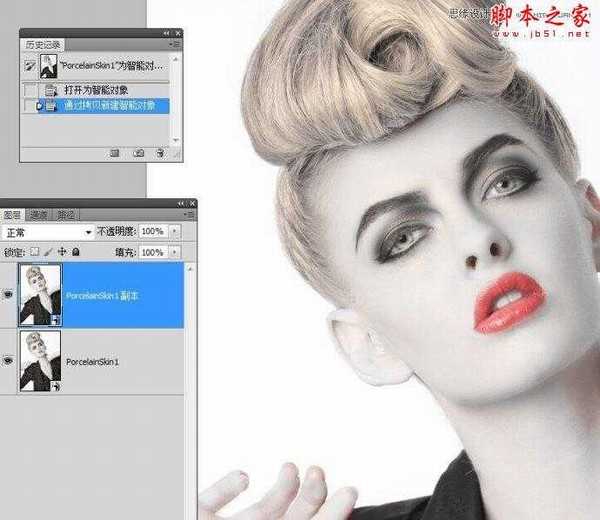600x520 pixels.
Task: Select the highlighted '通过拷贝新建智能对象' history state
Action: coord(103,106)
